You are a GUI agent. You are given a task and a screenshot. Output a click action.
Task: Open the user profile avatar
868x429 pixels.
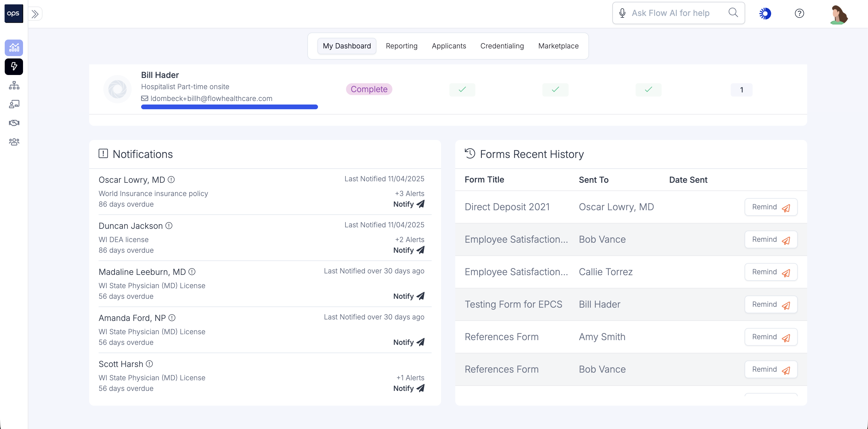click(839, 14)
